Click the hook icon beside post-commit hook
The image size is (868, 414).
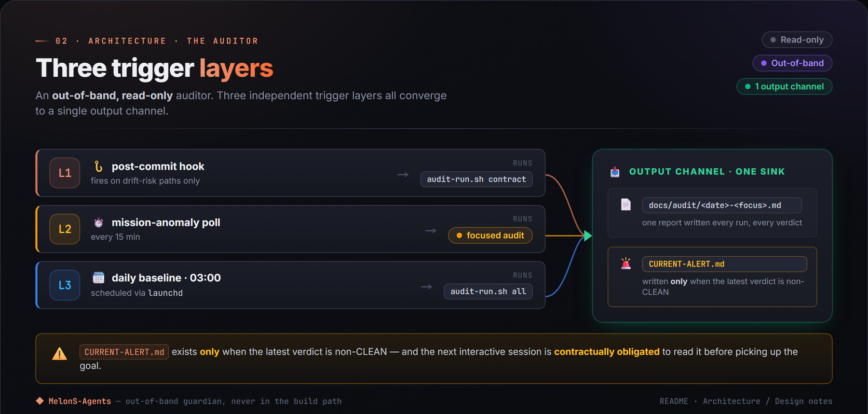(98, 166)
